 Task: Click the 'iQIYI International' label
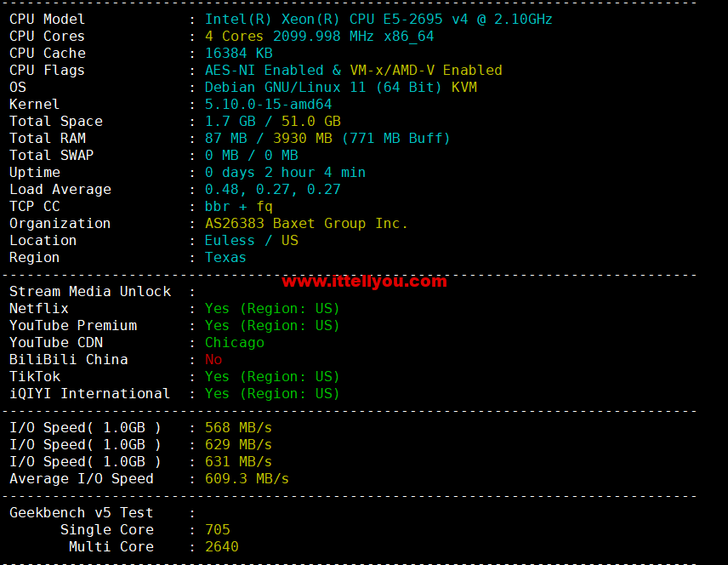point(89,394)
